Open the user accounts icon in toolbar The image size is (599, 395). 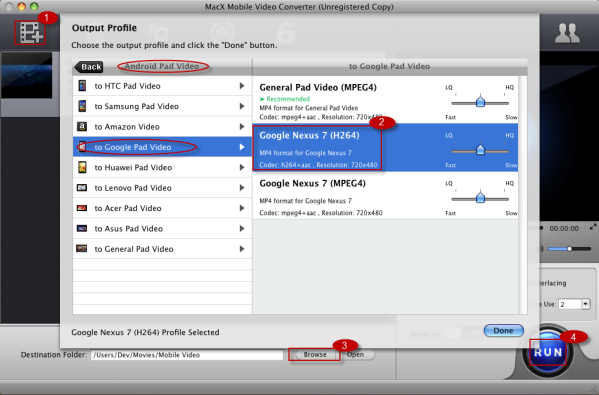point(567,33)
